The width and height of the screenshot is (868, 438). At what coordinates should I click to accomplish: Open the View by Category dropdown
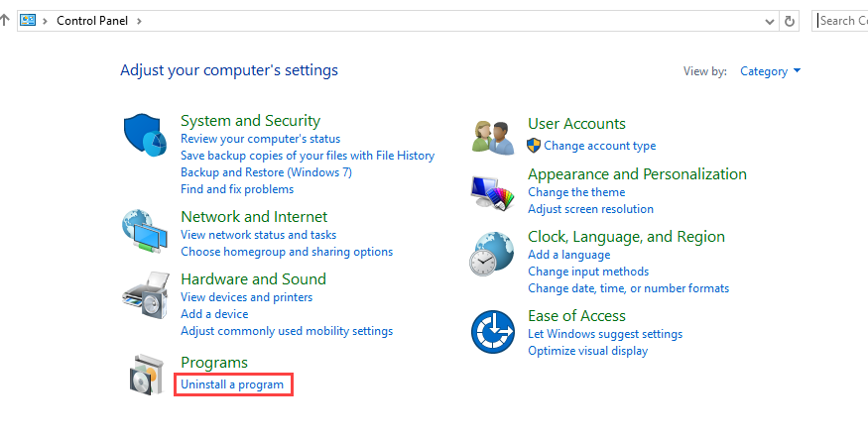pyautogui.click(x=770, y=71)
